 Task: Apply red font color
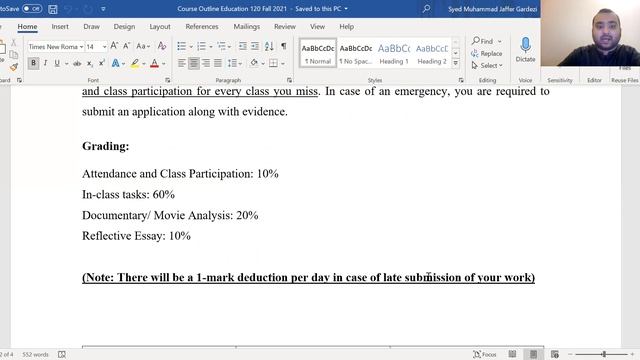point(154,63)
